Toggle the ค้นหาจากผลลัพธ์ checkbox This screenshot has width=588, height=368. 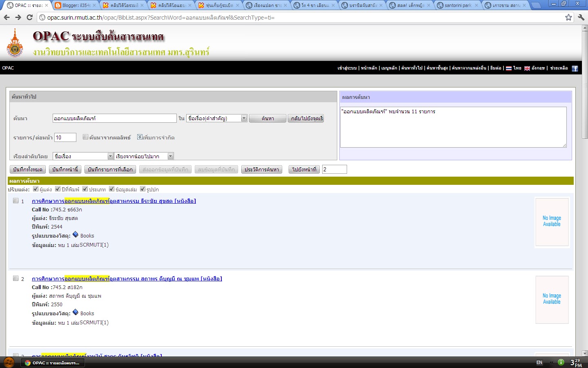85,137
